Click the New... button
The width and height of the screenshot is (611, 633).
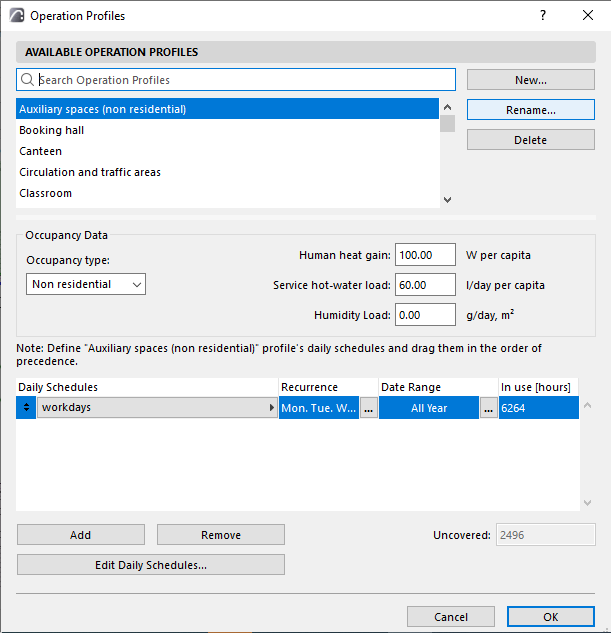coord(531,80)
